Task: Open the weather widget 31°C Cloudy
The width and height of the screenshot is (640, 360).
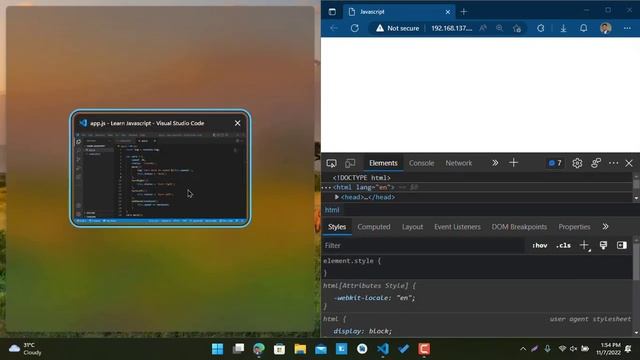Action: tap(25, 349)
